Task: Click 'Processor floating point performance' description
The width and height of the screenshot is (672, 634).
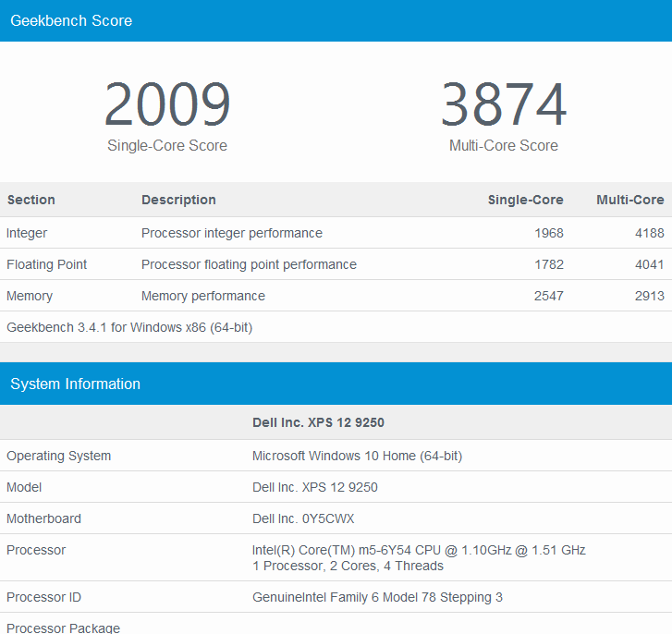Action: click(x=249, y=264)
